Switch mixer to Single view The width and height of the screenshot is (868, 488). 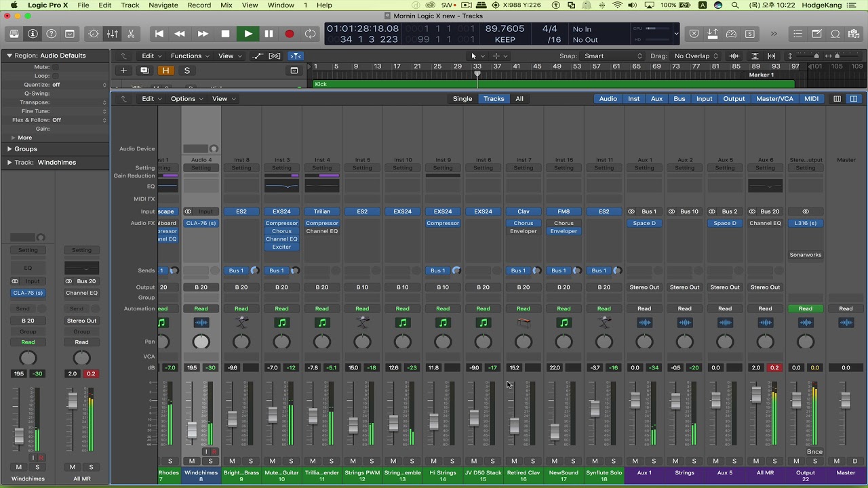[462, 99]
